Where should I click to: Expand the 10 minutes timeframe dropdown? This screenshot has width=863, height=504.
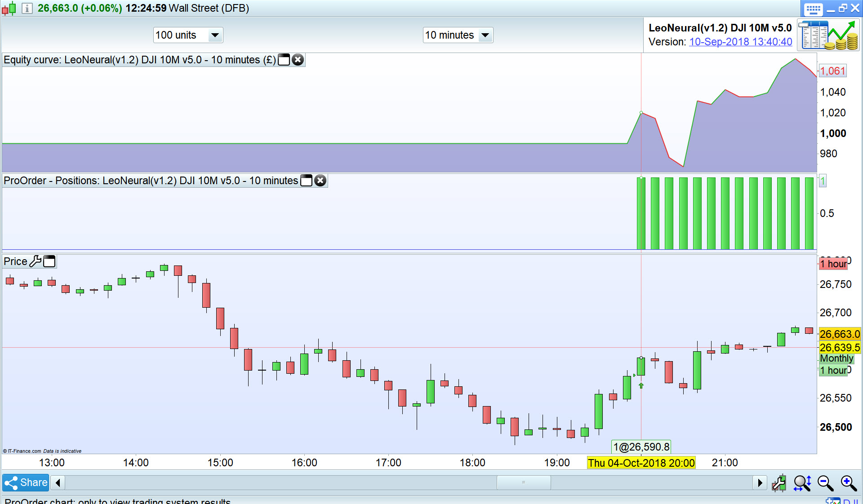click(485, 35)
